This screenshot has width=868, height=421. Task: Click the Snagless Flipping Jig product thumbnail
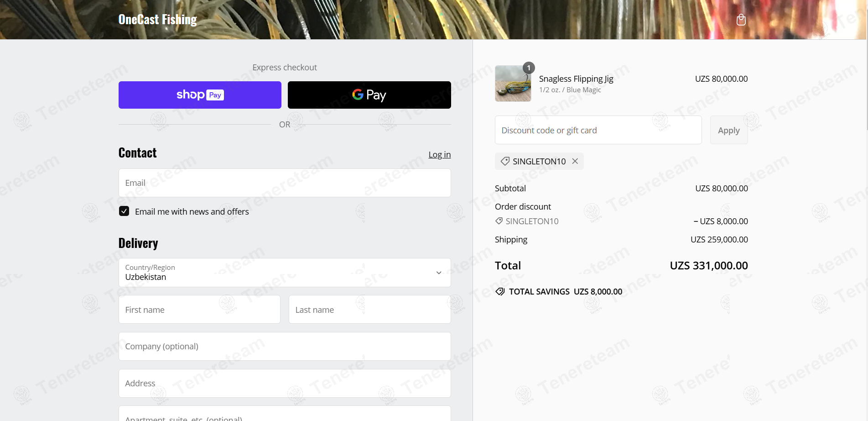(x=513, y=84)
